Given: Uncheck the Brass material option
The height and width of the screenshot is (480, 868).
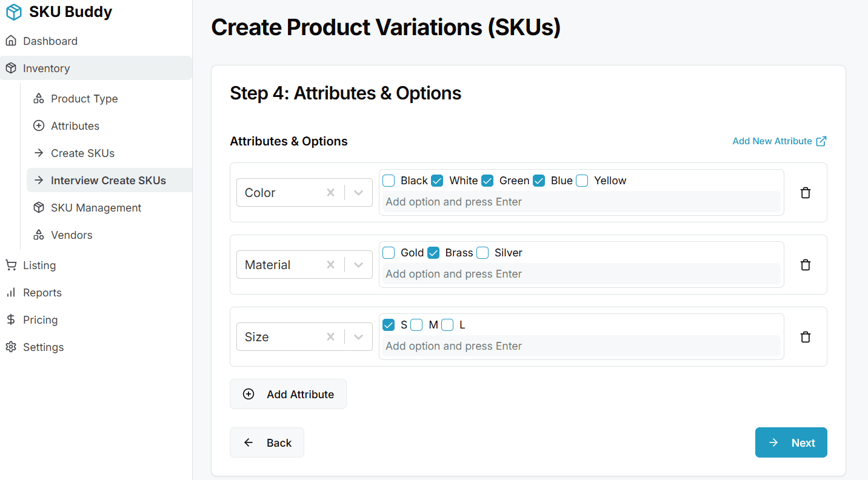Looking at the screenshot, I should pos(433,252).
